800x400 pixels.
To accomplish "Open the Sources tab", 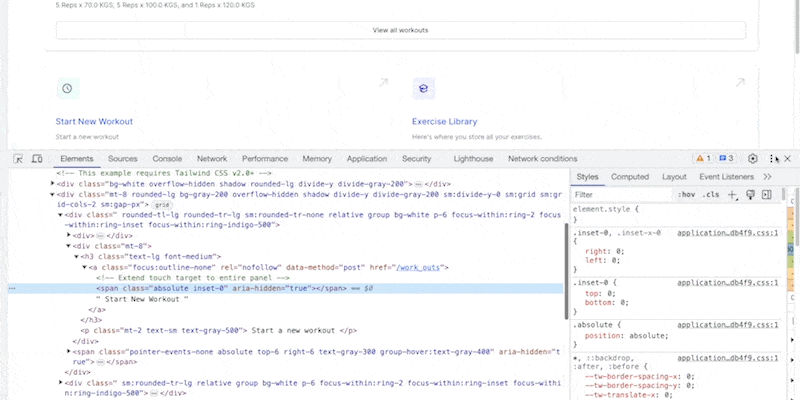I will [x=122, y=159].
